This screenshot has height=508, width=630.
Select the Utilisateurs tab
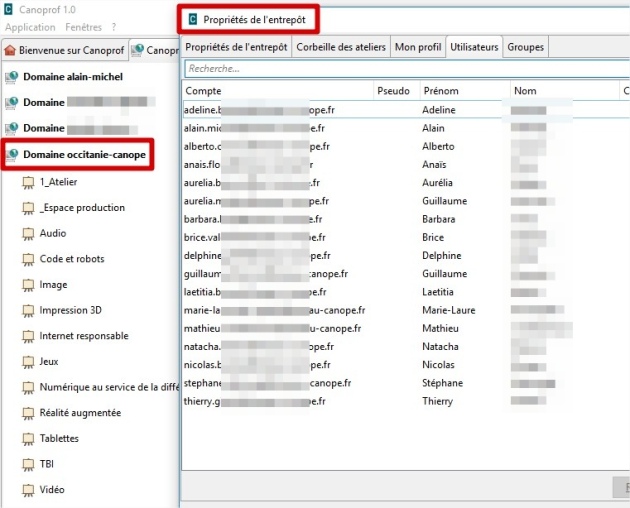point(474,47)
